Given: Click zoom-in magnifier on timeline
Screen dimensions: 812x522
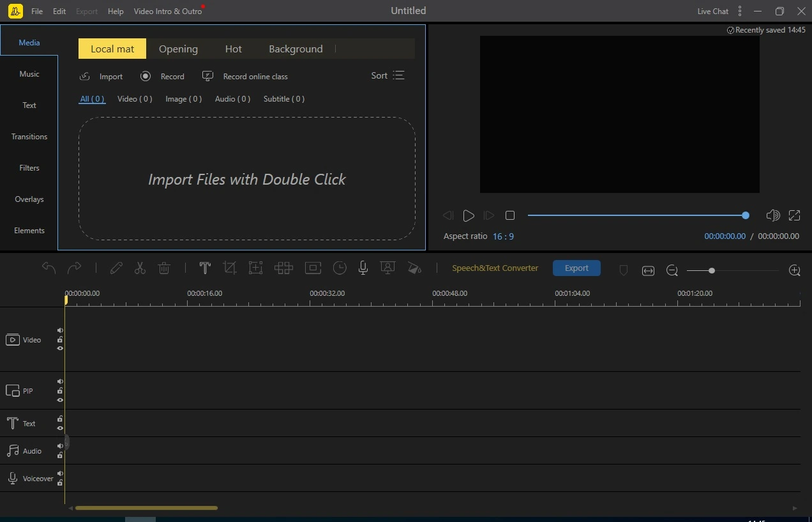Looking at the screenshot, I should pyautogui.click(x=794, y=271).
